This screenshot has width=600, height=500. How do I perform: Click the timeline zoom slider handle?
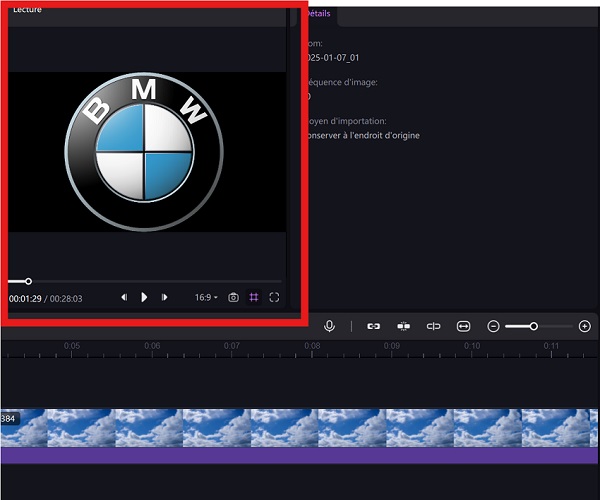click(x=534, y=326)
